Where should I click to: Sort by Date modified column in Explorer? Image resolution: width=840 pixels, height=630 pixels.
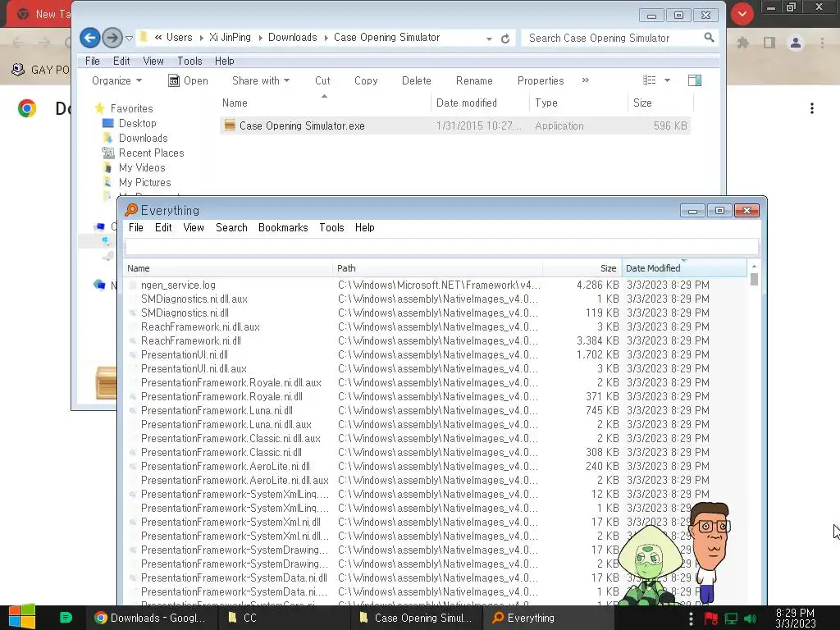[480, 103]
